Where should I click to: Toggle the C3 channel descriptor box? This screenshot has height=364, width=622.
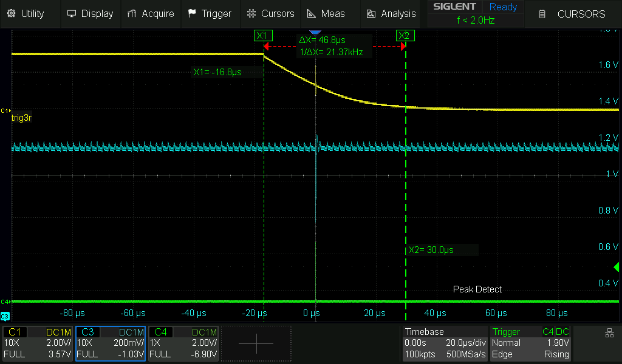[x=111, y=343]
